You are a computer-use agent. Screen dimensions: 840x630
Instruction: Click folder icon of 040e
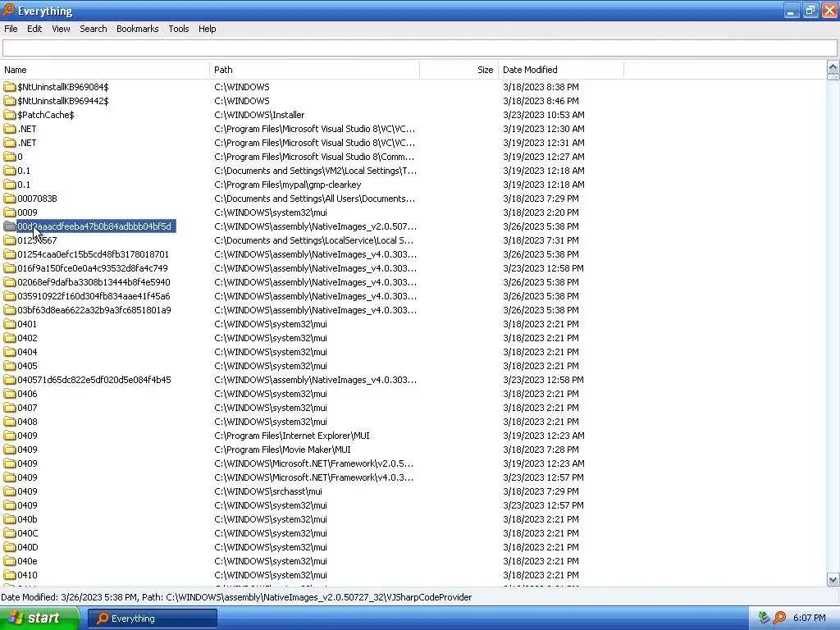point(10,560)
